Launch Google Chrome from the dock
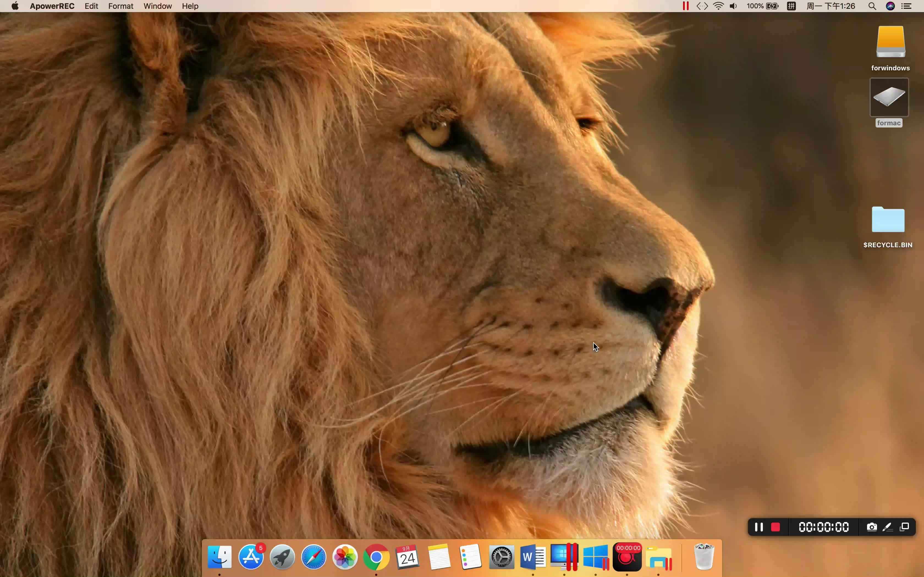Screen dimensions: 924x577 (x=376, y=557)
